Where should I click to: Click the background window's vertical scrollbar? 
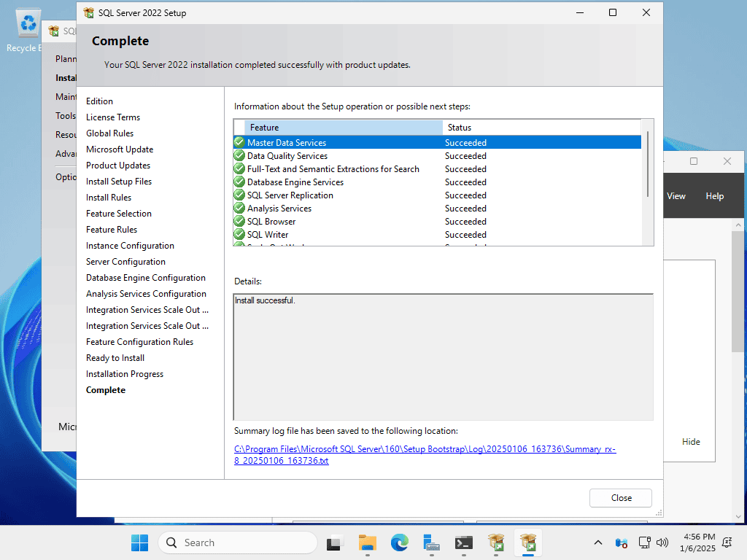tap(738, 290)
